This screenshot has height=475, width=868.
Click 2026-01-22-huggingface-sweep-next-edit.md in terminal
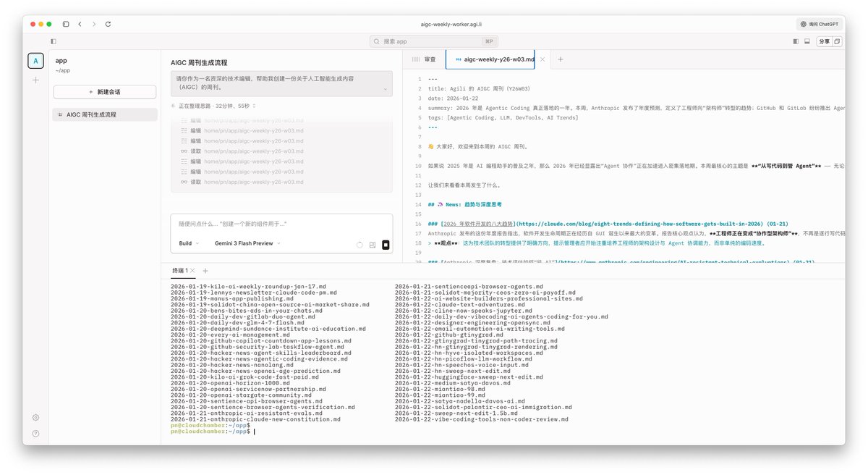pyautogui.click(x=469, y=377)
